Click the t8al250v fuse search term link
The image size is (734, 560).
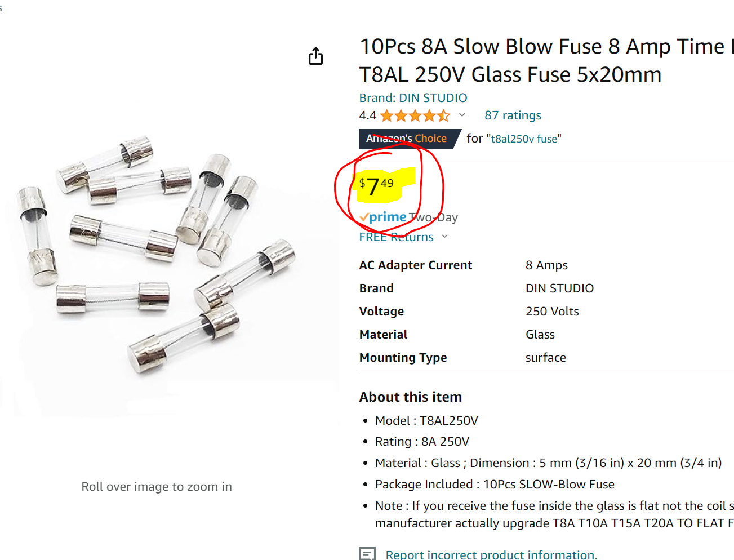[523, 138]
